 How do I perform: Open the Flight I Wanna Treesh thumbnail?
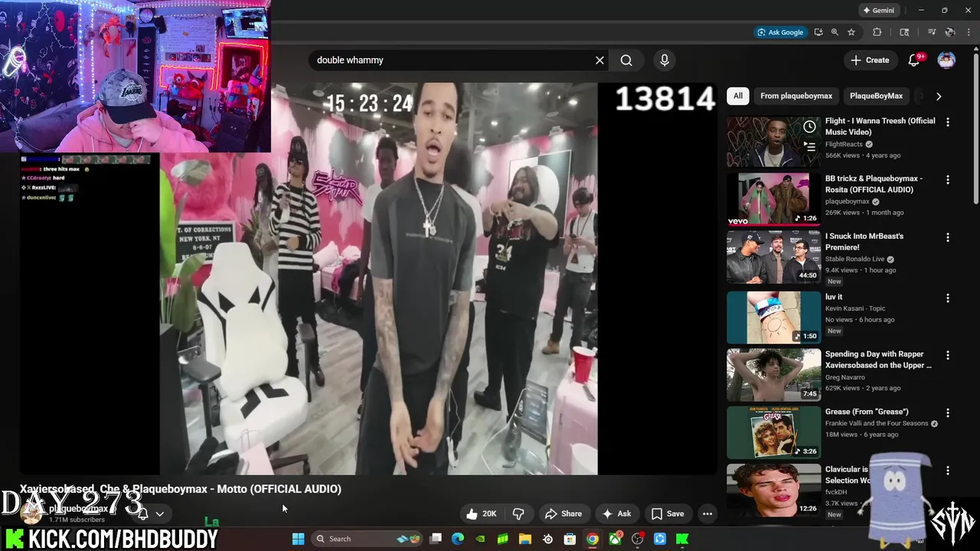coord(773,141)
